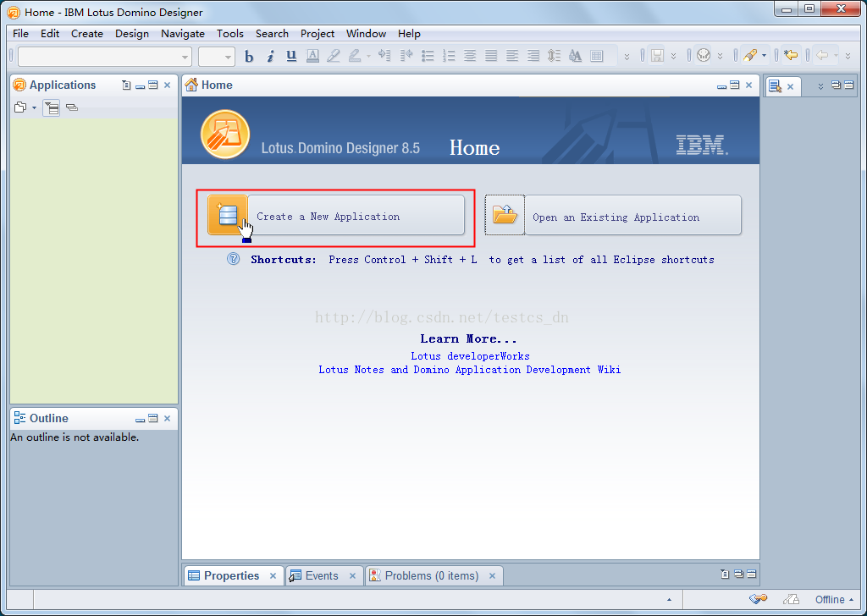The image size is (867, 616).
Task: Open dropdown arrow beside open application icon
Action: tap(34, 107)
